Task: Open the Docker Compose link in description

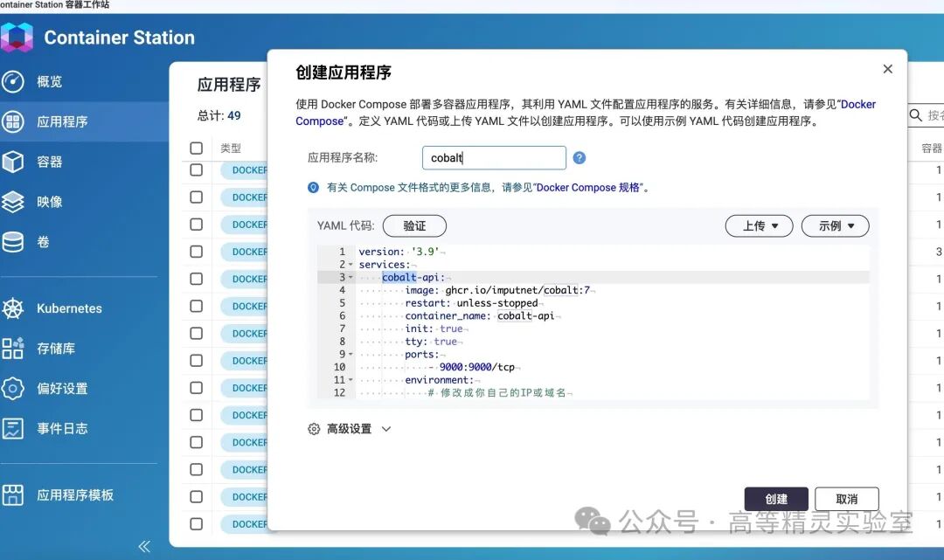Action: tap(586, 113)
